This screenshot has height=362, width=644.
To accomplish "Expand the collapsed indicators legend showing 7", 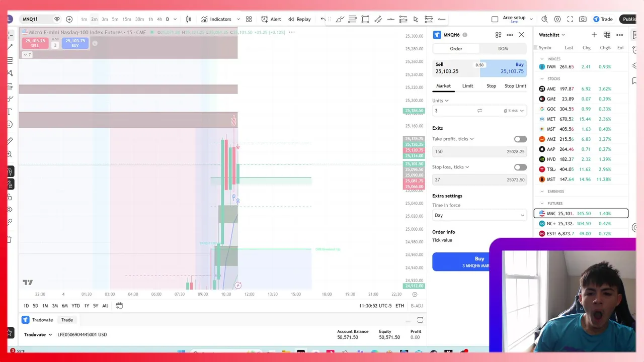I will [27, 54].
